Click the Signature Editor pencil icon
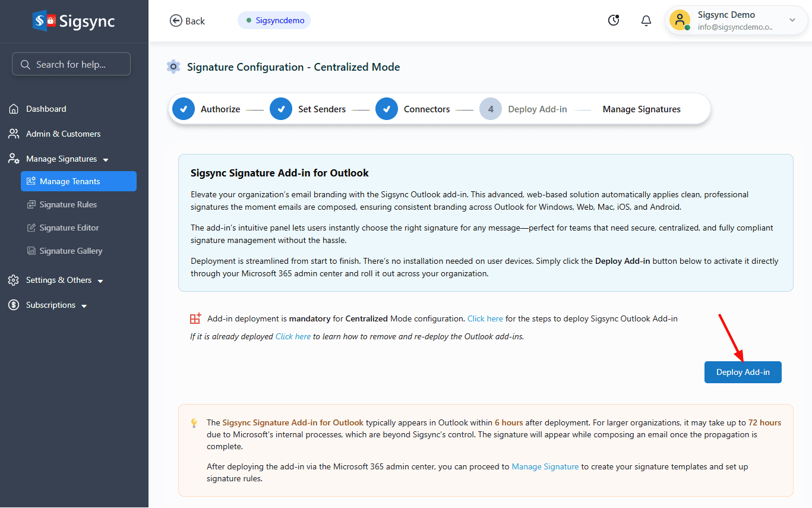 coord(31,228)
